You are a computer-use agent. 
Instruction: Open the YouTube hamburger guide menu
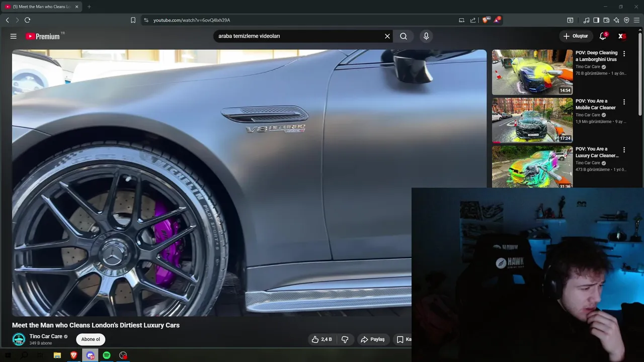coord(14,36)
